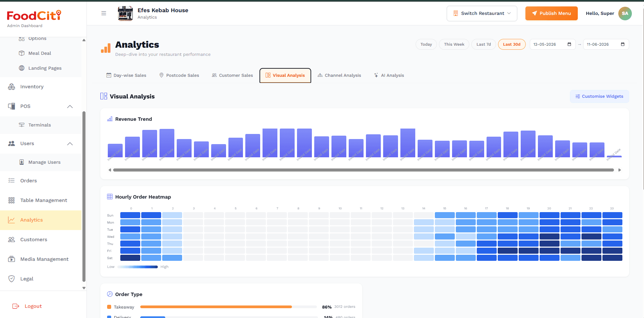
Task: Click the Legal shield icon
Action: pos(11,279)
